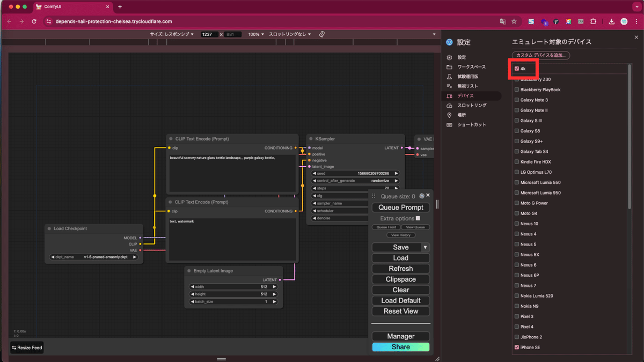Go forward with the browser forward arrow
644x362 pixels.
[x=21, y=21]
